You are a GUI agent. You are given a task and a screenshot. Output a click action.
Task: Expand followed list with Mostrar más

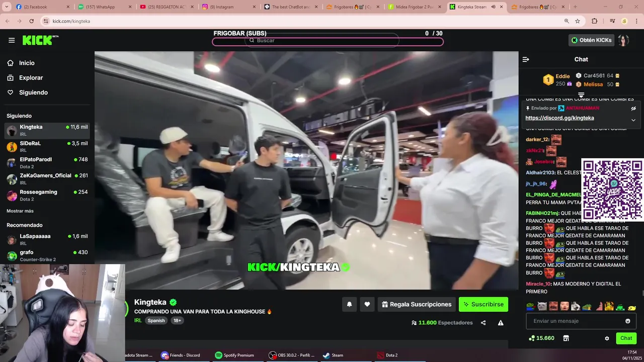click(20, 211)
